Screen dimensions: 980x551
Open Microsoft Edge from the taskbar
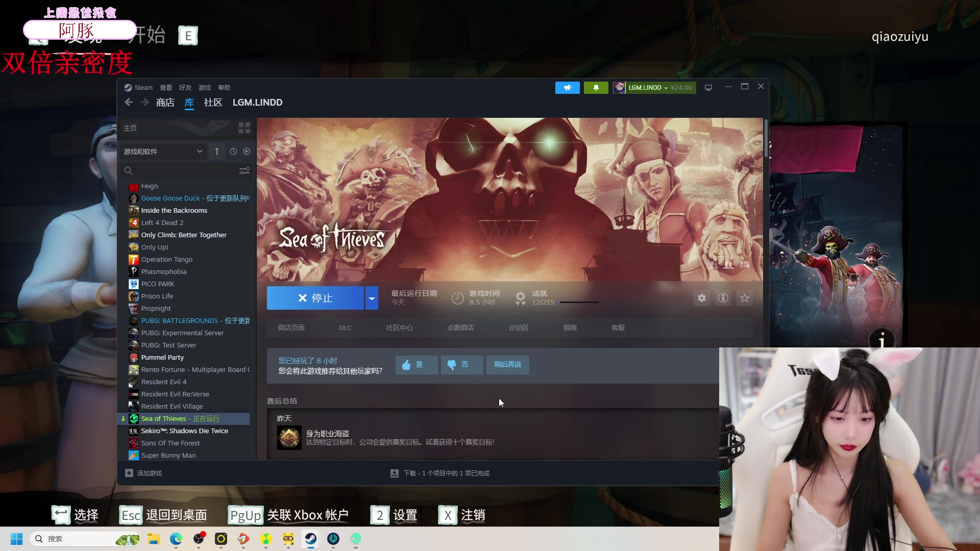(x=176, y=539)
